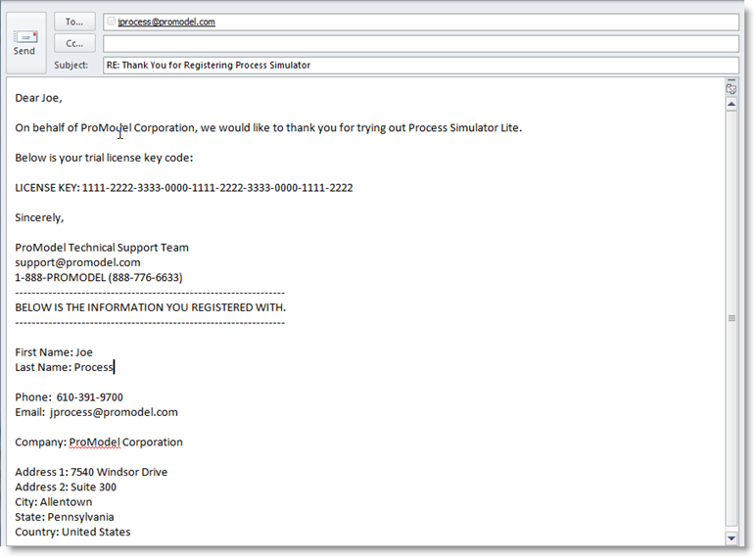
Task: Click the 'Phone: 610-391-9700' line
Action: click(69, 397)
